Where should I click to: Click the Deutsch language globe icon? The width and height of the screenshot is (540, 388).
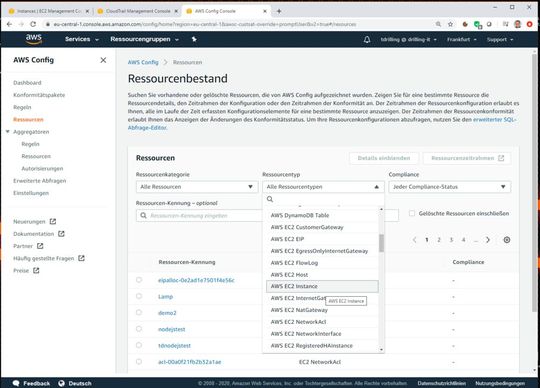[x=62, y=383]
